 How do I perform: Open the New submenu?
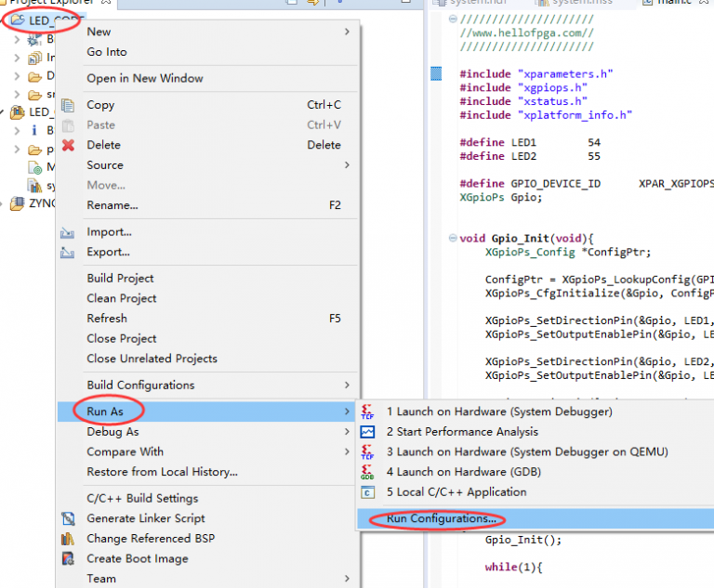point(99,32)
